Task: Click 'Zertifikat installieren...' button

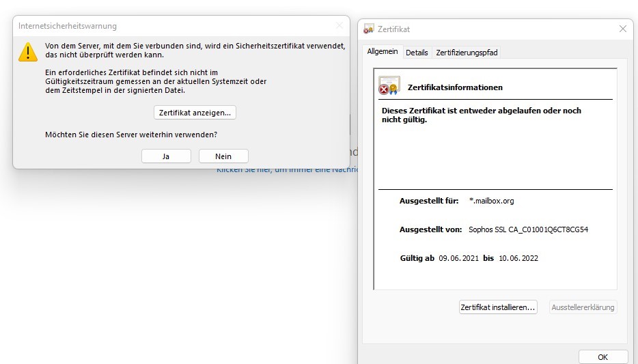Action: tap(498, 307)
